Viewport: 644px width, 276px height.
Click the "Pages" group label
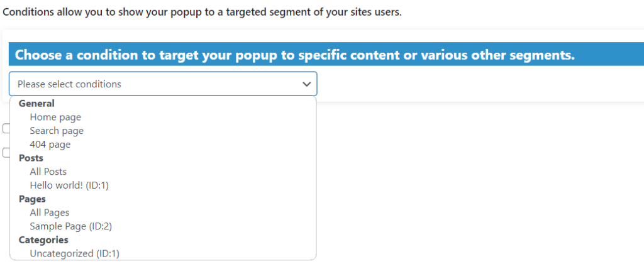click(x=32, y=199)
